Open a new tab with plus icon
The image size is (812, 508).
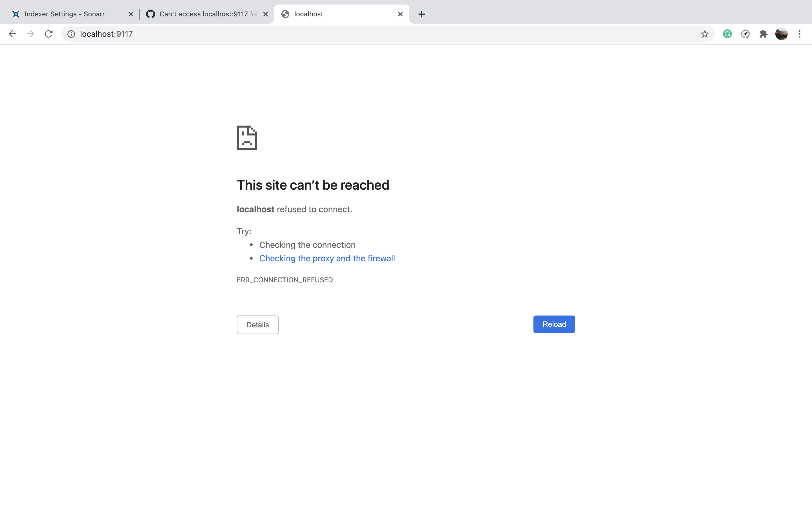422,14
